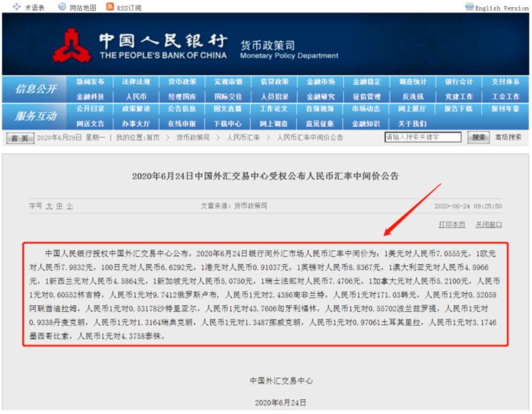
Task: Open 经理国库 section
Action: tap(182, 97)
